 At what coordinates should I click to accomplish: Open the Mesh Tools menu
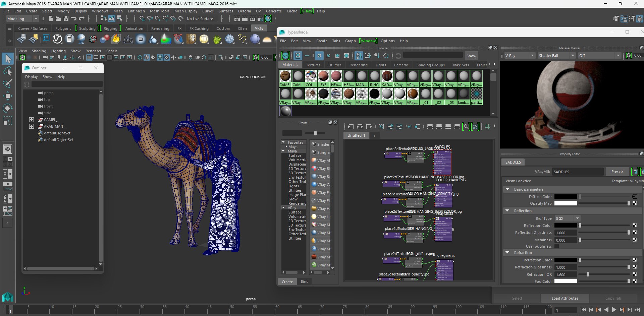point(159,11)
